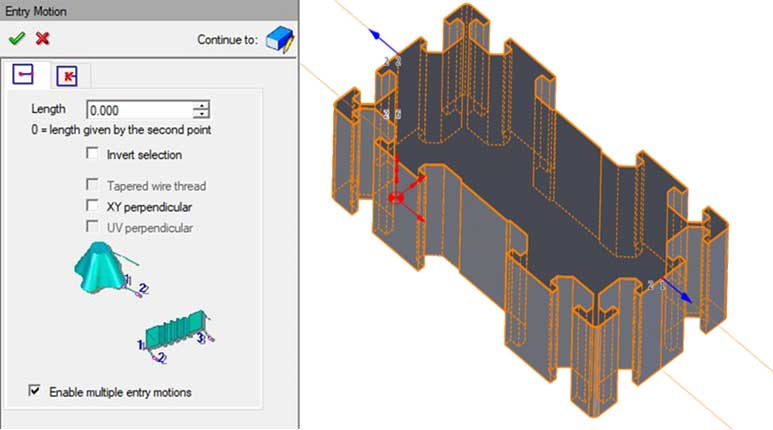Screen dimensions: 773x430
Task: Select the red origin marker on model
Action: click(x=395, y=198)
